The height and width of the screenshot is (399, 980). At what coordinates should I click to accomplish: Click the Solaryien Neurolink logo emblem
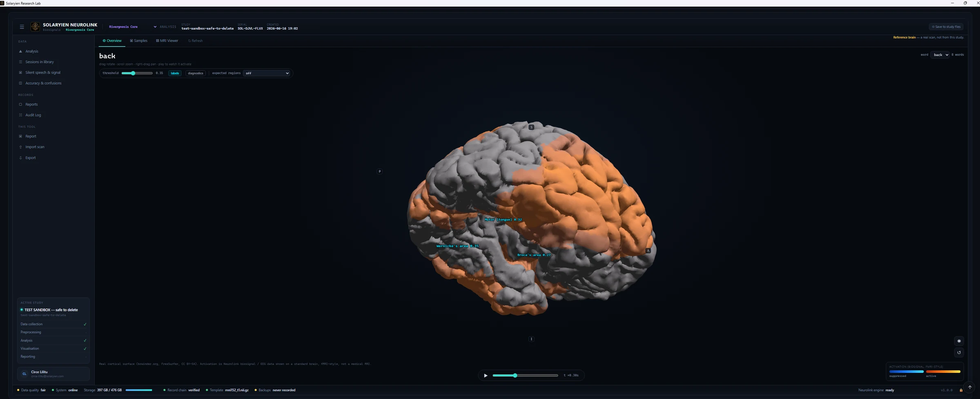[x=36, y=27]
